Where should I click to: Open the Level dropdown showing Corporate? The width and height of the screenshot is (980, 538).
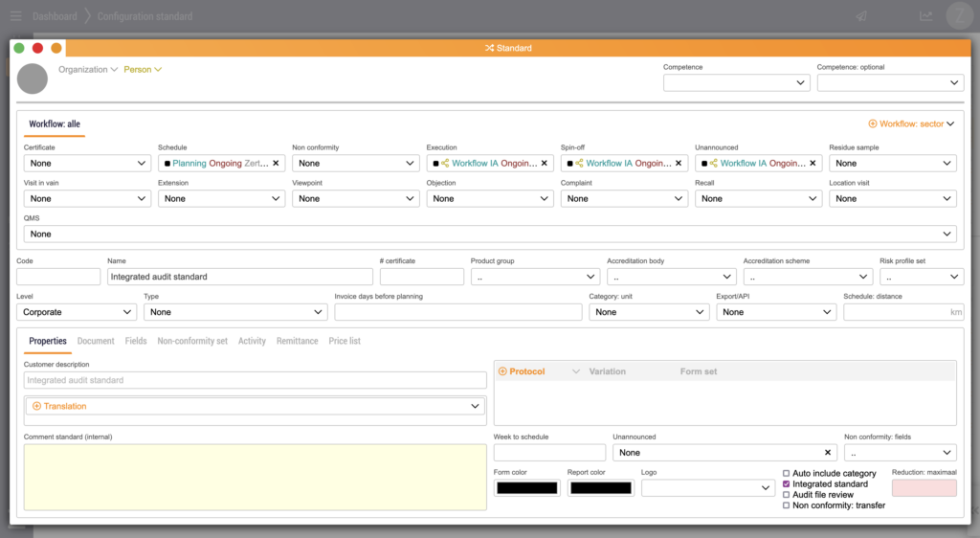[77, 312]
